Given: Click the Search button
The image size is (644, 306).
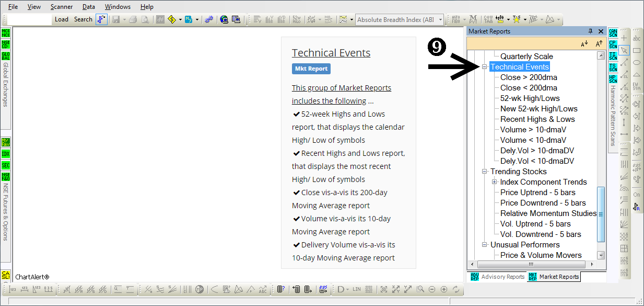Looking at the screenshot, I should click(83, 19).
